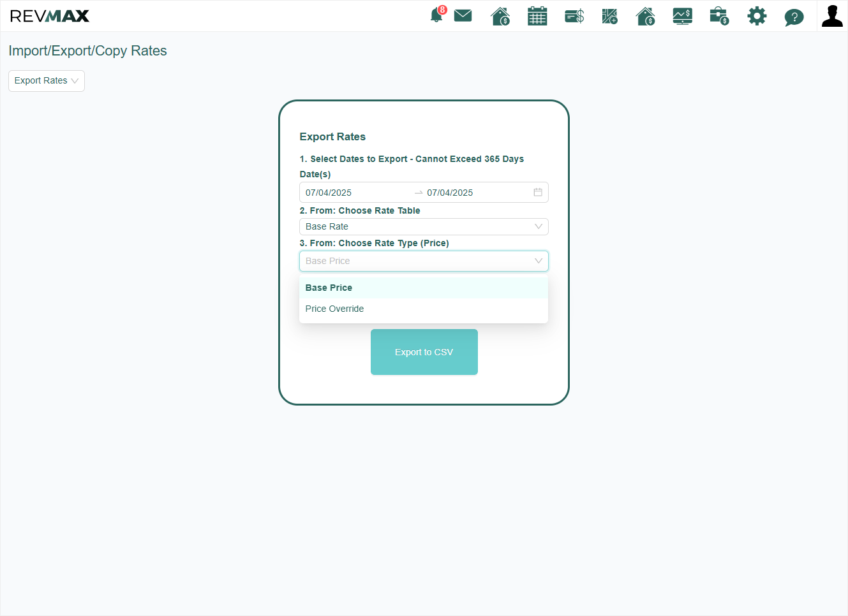Click the Export to CSV button
Screen dimensions: 848x616
[x=424, y=352]
